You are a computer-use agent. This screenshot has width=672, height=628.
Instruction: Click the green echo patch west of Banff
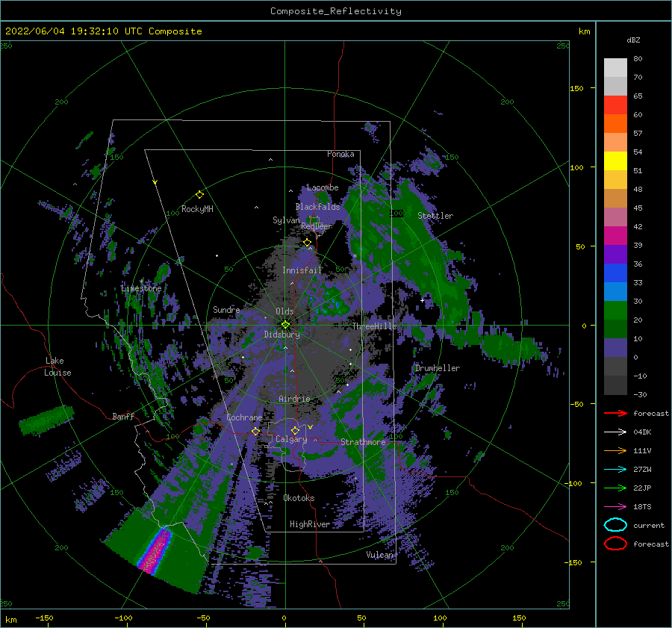tap(46, 420)
